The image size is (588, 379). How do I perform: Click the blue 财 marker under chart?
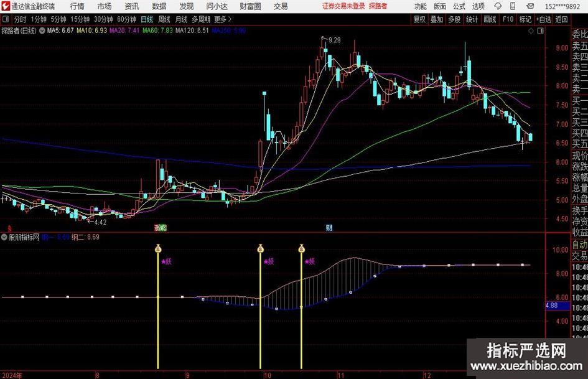[x=329, y=227]
